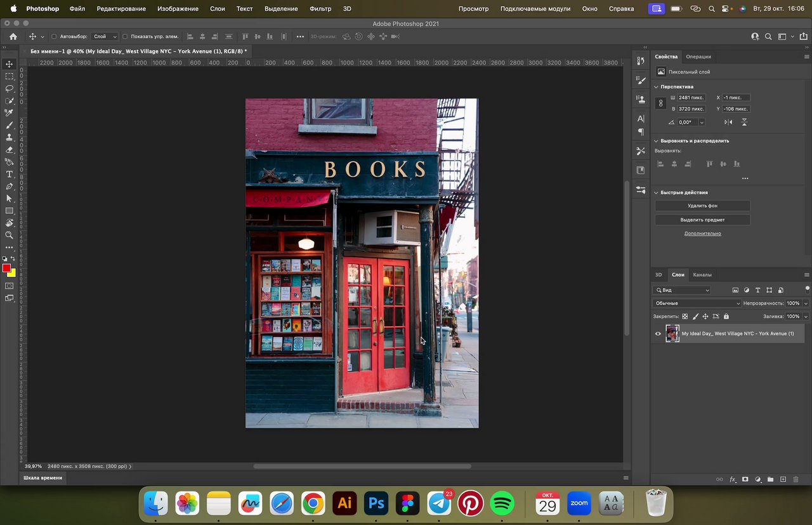Click the red foreground color swatch
The width and height of the screenshot is (812, 525).
(x=6, y=268)
